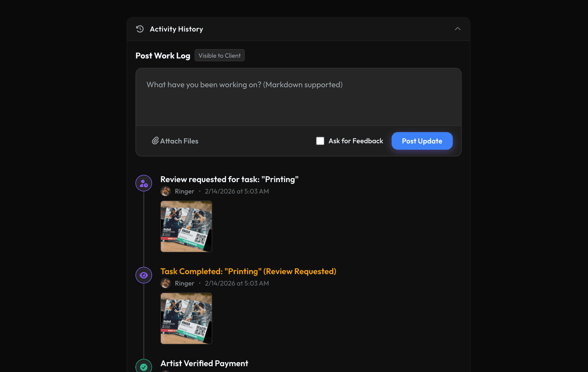Click the green checkmark Verified Payment icon

coord(144,366)
